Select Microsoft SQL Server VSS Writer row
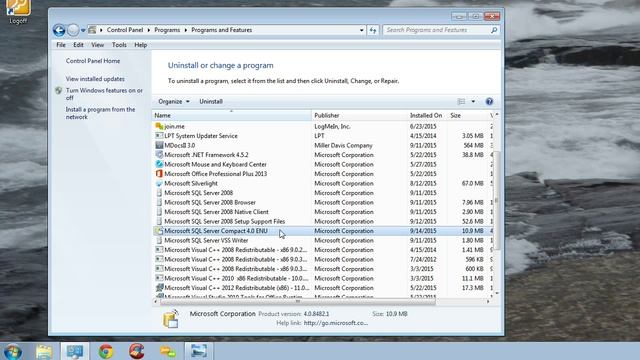Screen dimensions: 640x360 coord(322,240)
